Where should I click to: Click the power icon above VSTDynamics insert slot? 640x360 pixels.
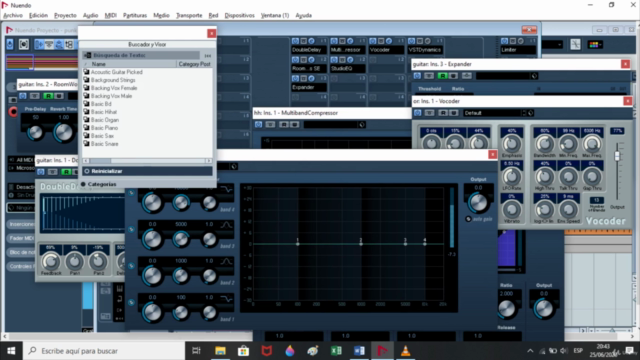[x=411, y=41]
